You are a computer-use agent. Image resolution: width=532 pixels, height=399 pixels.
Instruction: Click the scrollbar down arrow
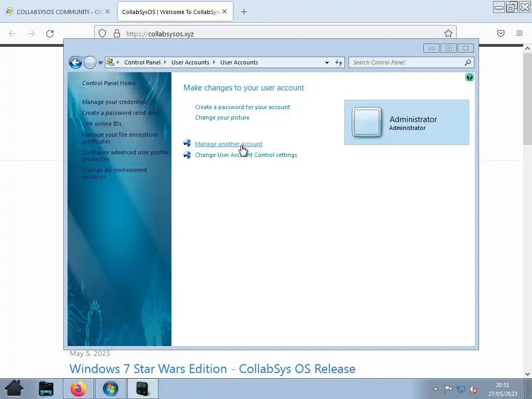(x=528, y=374)
